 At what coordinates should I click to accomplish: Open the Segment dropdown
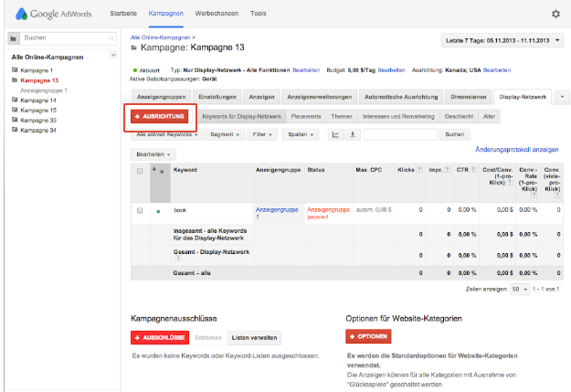pos(225,134)
